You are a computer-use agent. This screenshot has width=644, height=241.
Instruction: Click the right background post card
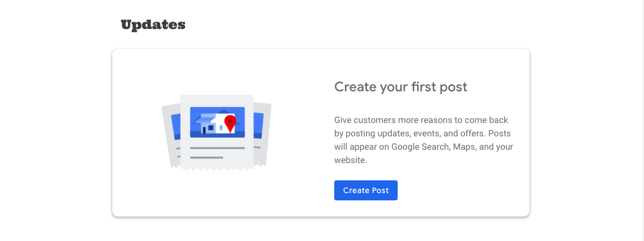[x=262, y=134]
